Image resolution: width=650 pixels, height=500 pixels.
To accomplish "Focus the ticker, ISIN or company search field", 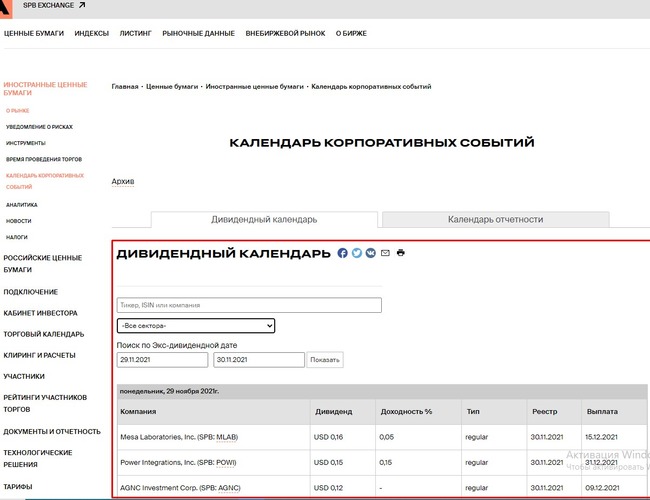I will [x=249, y=305].
